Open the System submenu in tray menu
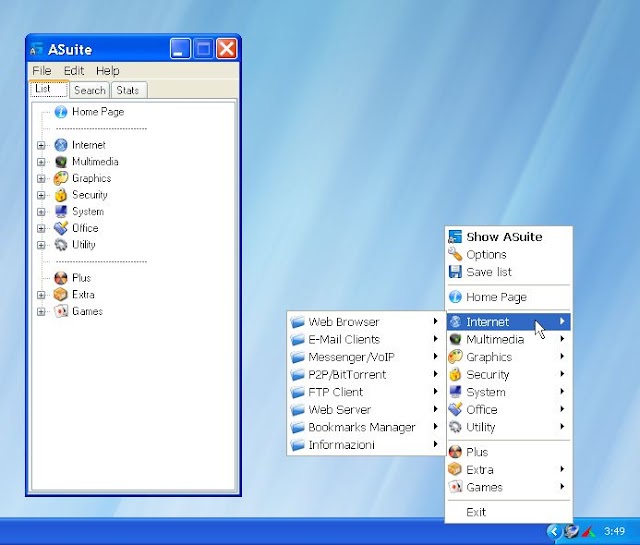Screen dimensions: 640x545 click(509, 392)
